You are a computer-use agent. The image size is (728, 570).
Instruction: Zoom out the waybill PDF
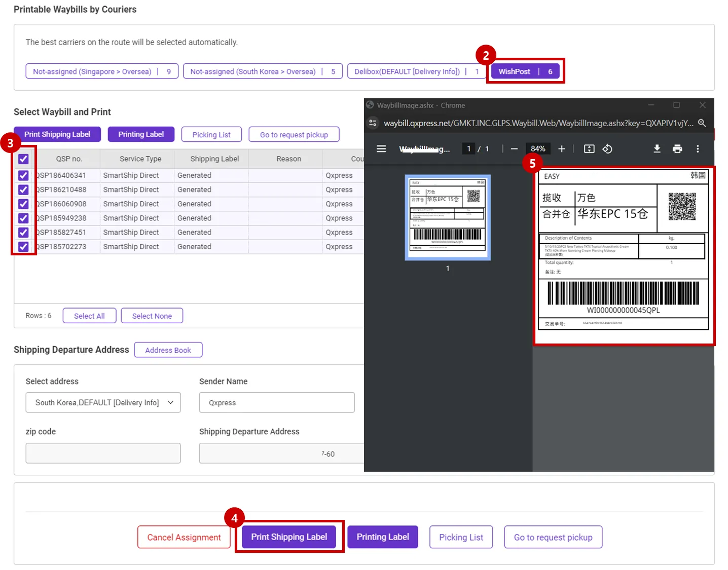(514, 148)
